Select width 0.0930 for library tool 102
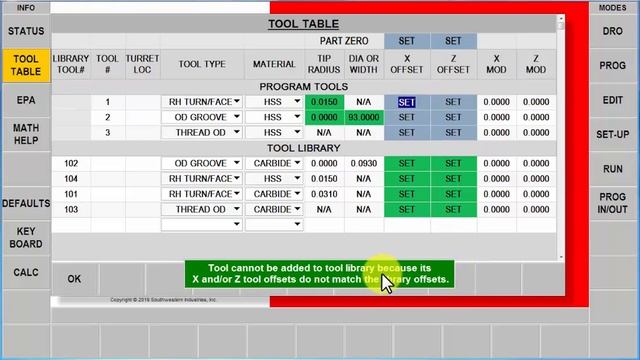Screen dimensions: 640x360 [x=364, y=163]
